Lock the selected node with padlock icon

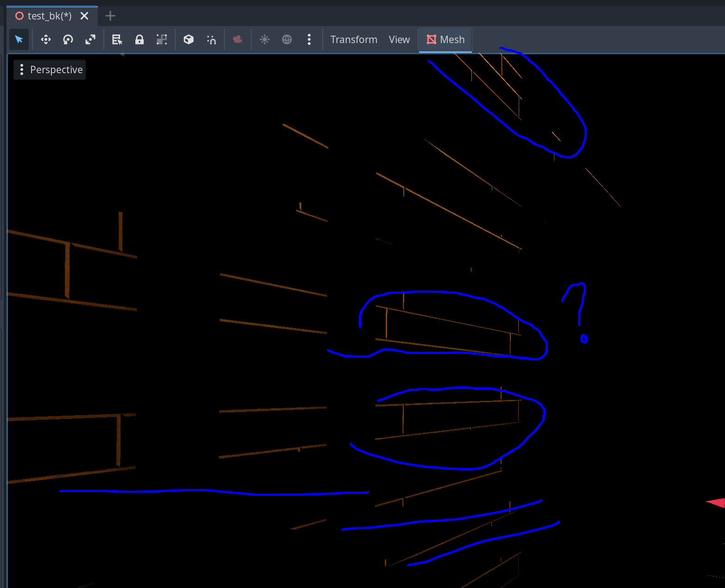(140, 39)
